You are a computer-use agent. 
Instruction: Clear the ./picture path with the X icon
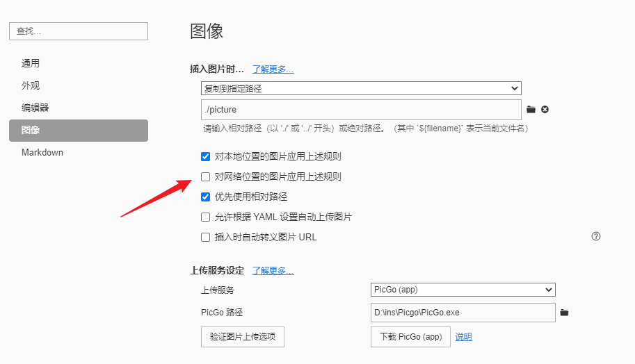(x=545, y=110)
